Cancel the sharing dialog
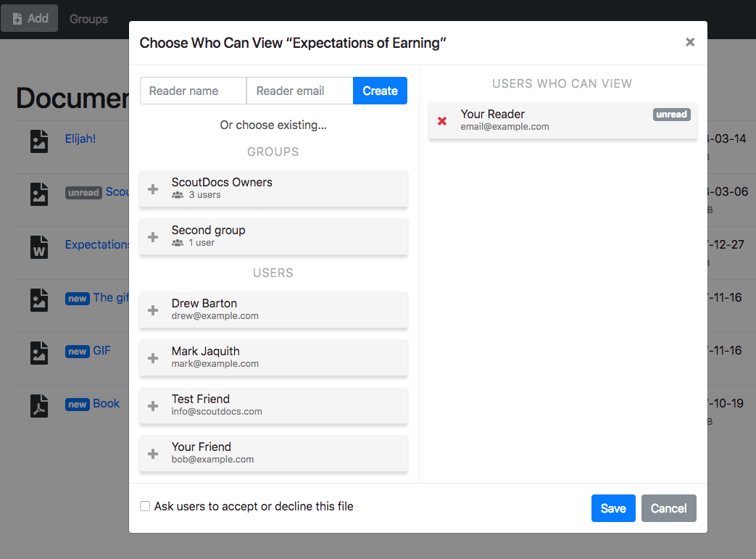The height and width of the screenshot is (559, 756). pos(668,508)
